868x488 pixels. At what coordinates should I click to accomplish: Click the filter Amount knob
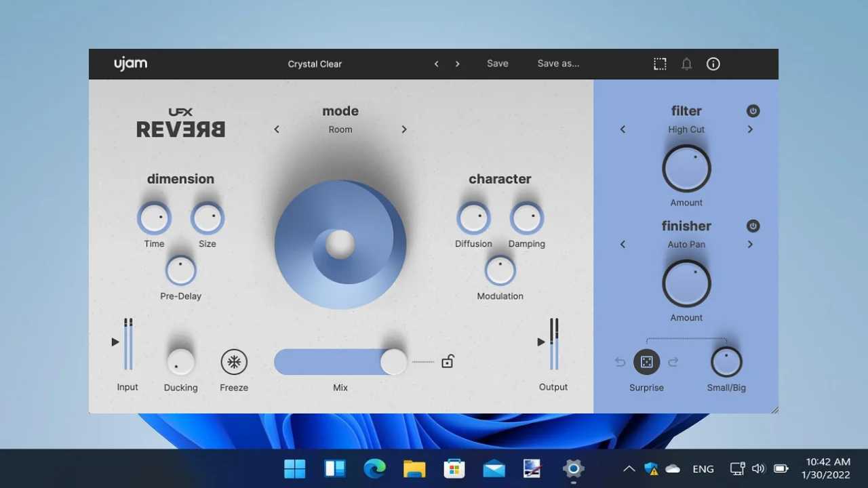click(686, 169)
